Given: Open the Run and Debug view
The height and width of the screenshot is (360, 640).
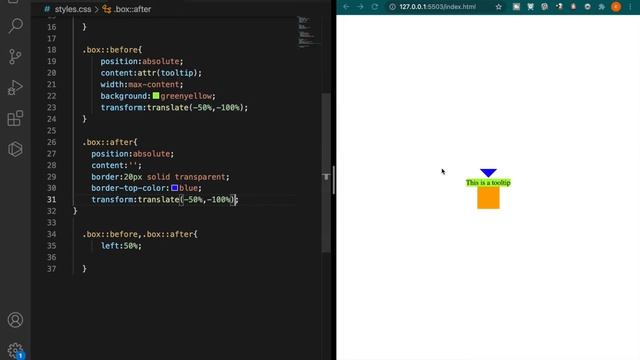Looking at the screenshot, I should pyautogui.click(x=15, y=87).
